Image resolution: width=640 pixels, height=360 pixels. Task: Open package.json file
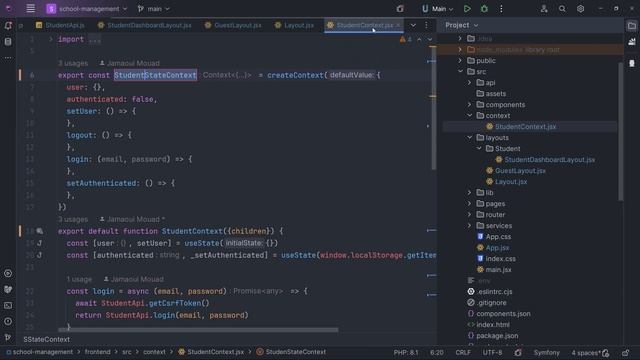point(497,336)
